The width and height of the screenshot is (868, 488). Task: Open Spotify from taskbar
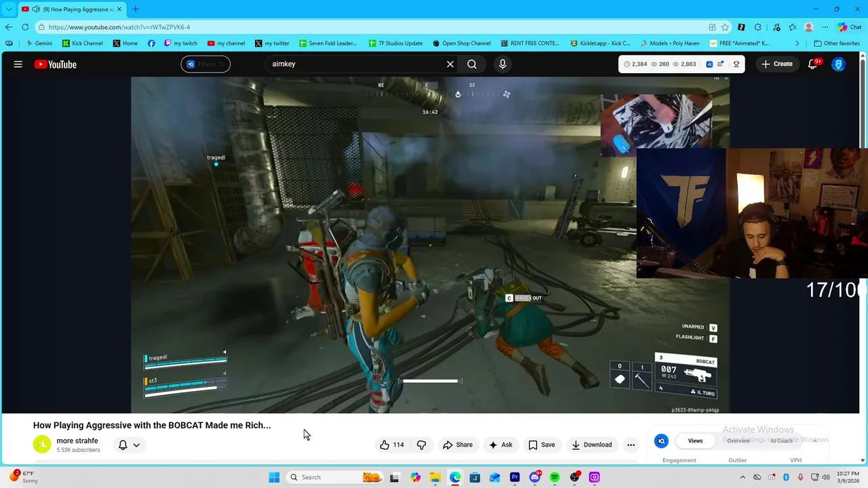click(x=555, y=477)
